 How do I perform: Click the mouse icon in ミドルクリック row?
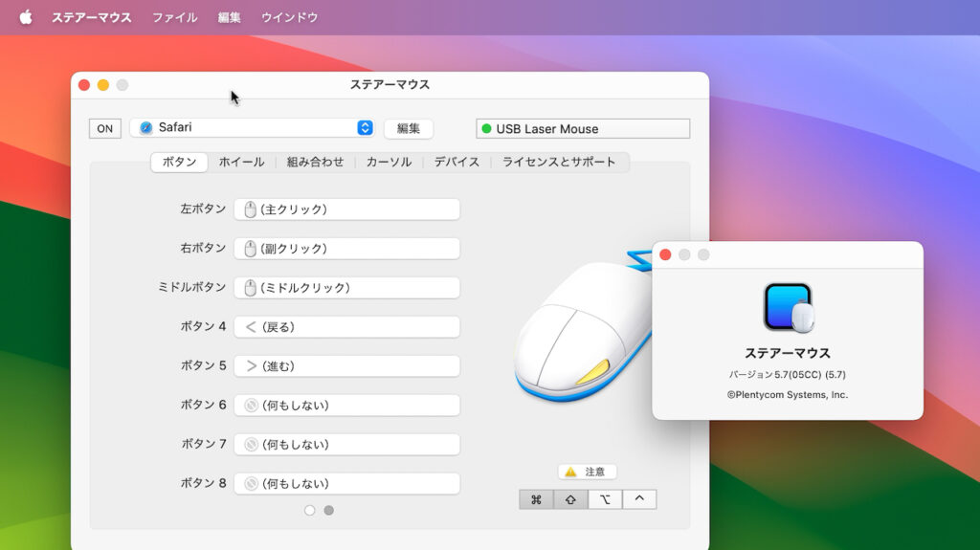coord(250,288)
